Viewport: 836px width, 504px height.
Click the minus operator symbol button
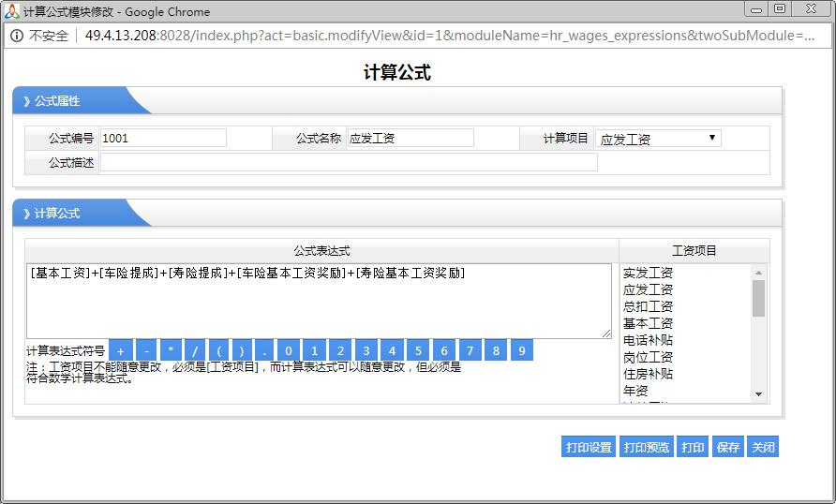pyautogui.click(x=146, y=350)
